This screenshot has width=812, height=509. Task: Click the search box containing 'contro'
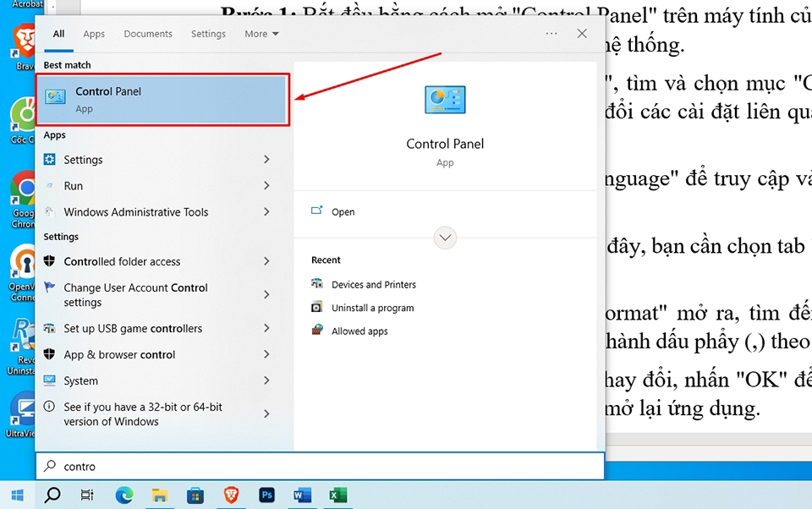click(x=320, y=466)
